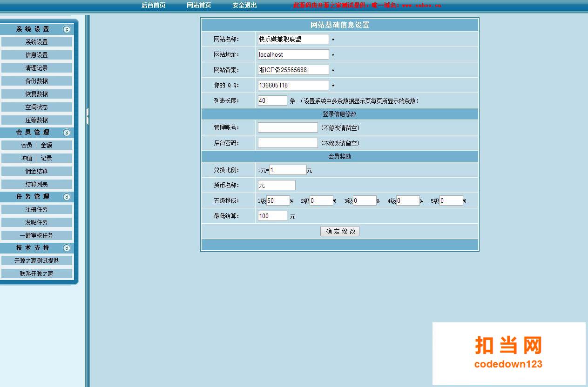Focus the 兑换比例 ratio field

point(288,170)
